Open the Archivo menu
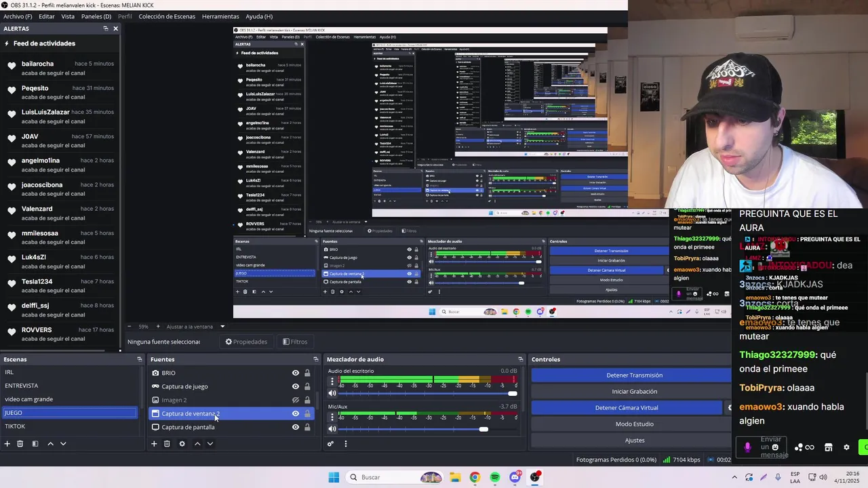 [x=18, y=16]
